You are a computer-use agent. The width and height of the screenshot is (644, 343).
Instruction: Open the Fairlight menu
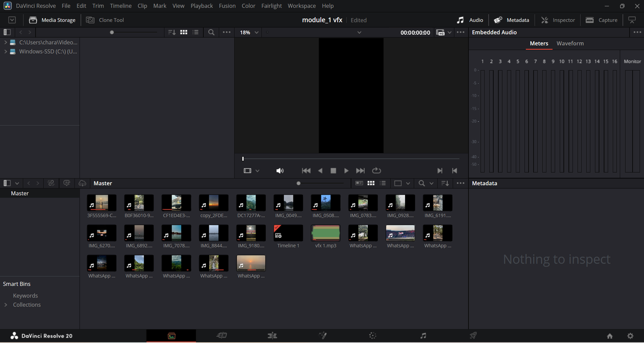(x=272, y=6)
